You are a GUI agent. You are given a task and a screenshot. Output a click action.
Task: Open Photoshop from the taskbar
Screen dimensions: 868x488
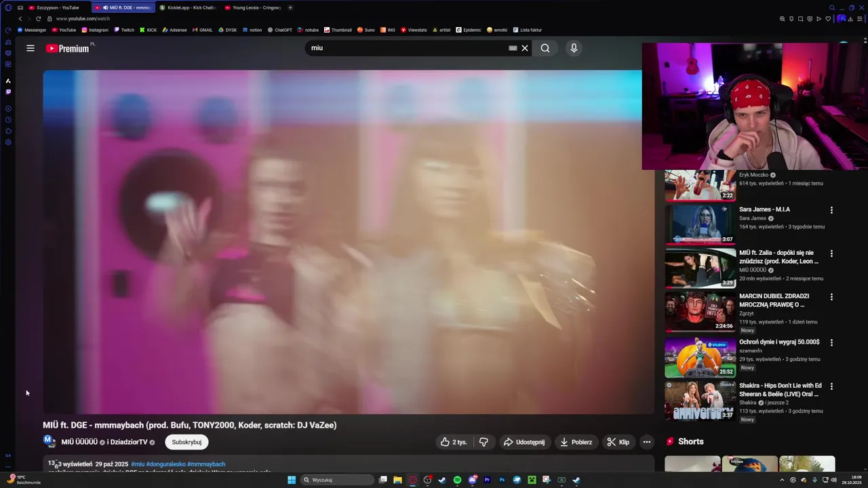click(502, 480)
